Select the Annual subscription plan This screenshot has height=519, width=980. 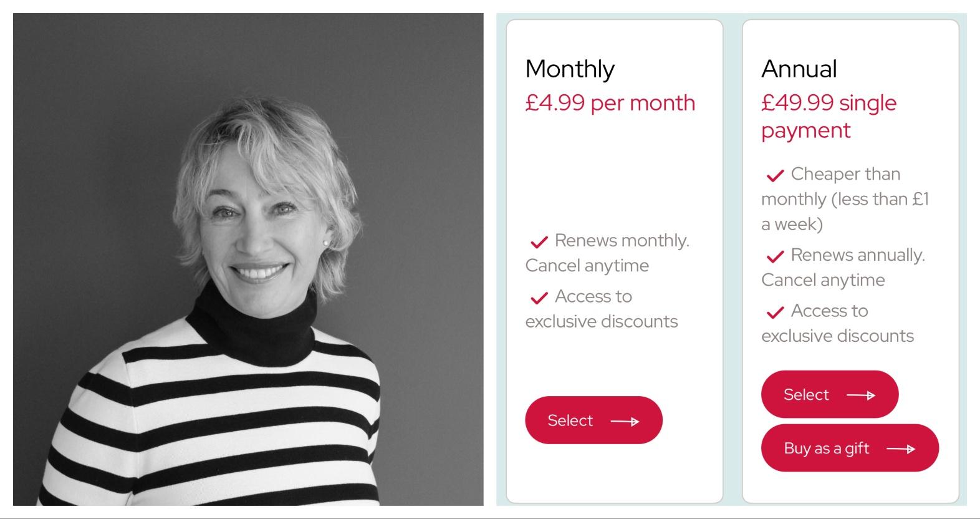coord(829,394)
